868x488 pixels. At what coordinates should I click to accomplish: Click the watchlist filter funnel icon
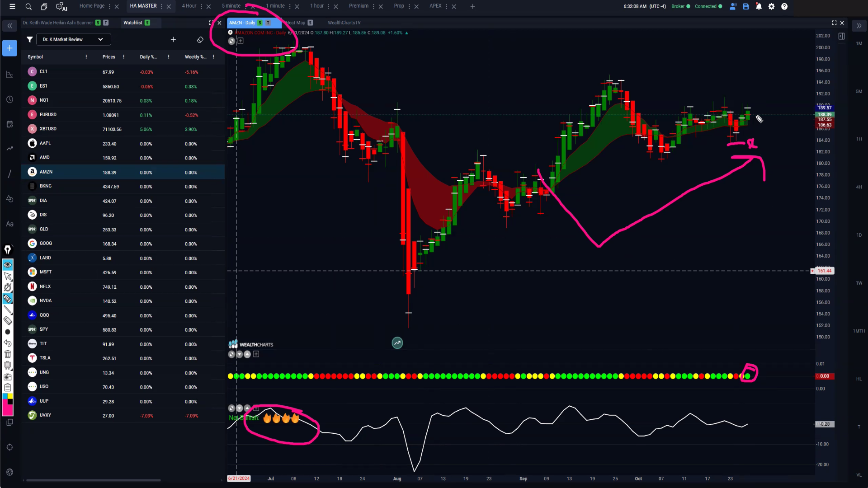(x=29, y=40)
